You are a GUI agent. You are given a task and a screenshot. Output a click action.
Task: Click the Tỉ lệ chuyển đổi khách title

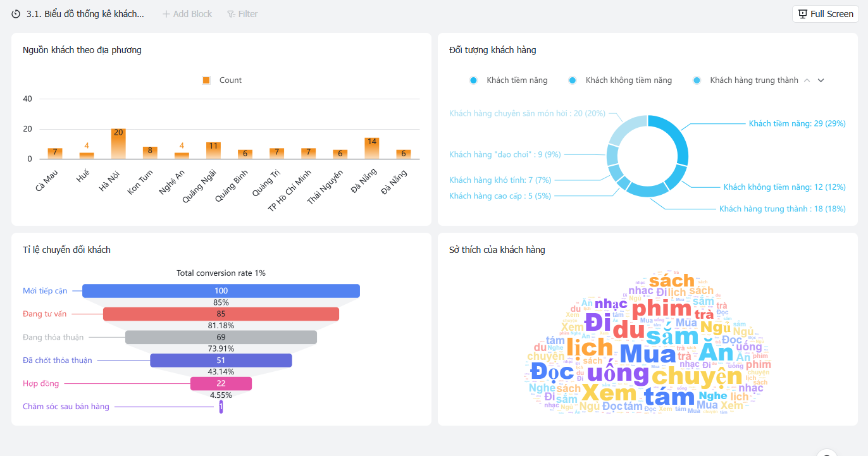[x=66, y=250]
